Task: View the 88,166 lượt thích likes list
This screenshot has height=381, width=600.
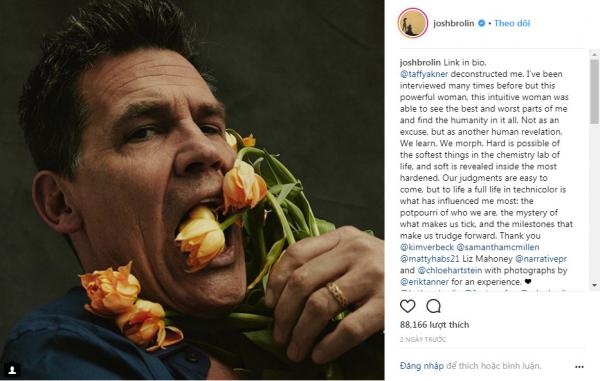Action: click(434, 325)
